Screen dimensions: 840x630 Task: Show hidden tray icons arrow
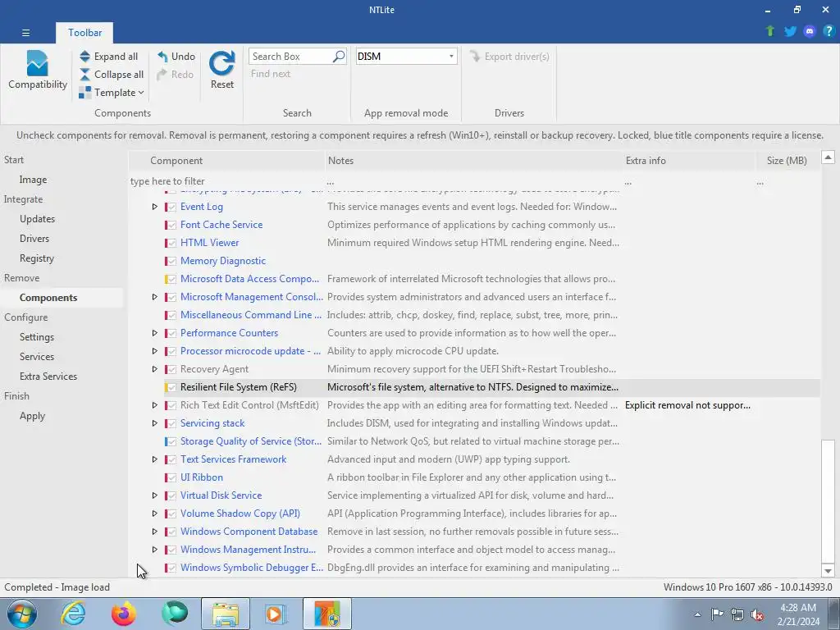(x=697, y=614)
